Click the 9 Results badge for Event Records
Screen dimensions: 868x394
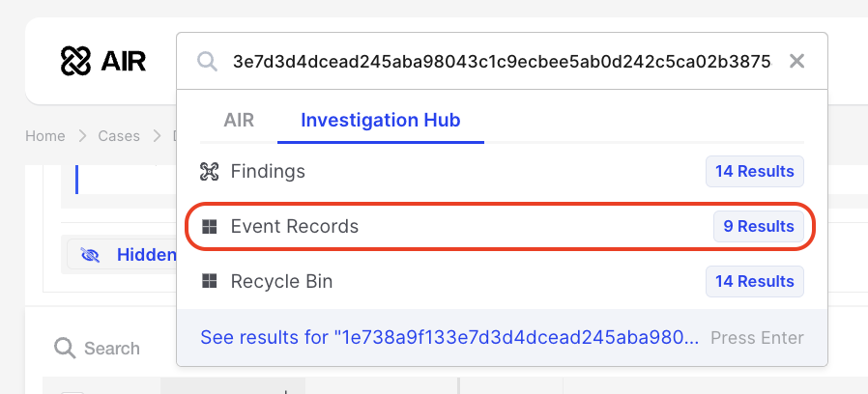[759, 227]
